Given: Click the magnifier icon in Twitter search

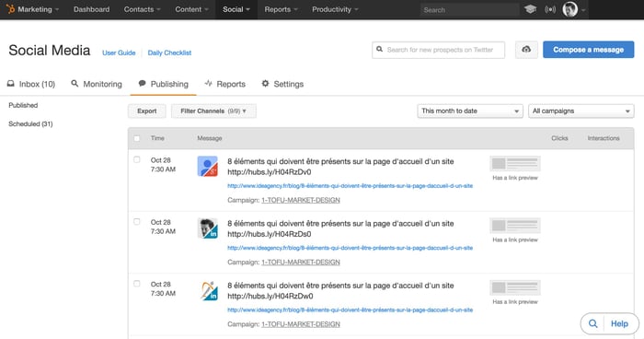Looking at the screenshot, I should tap(379, 49).
